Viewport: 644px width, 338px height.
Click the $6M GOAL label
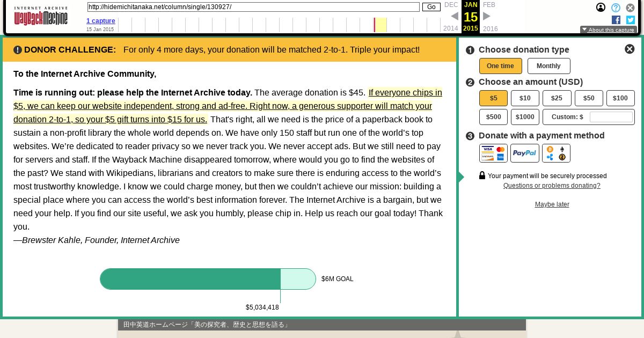338,279
